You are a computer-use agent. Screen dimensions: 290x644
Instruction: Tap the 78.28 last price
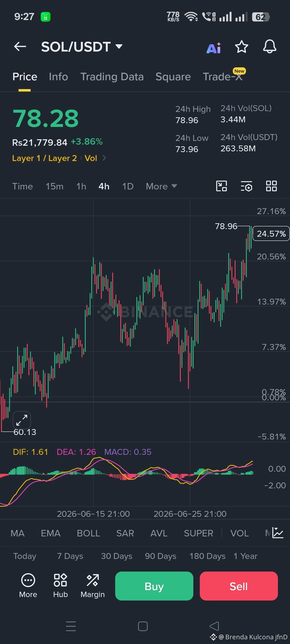[46, 118]
